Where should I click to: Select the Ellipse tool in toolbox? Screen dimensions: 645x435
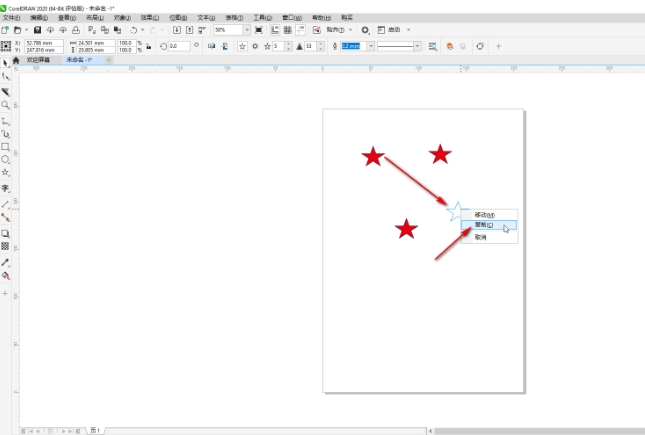(x=5, y=159)
